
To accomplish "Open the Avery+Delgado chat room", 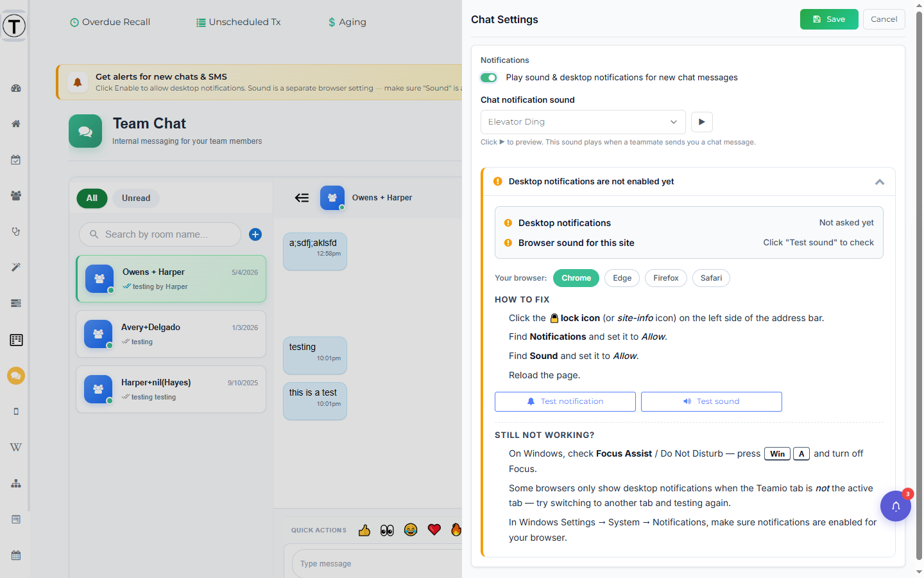I will (x=171, y=334).
